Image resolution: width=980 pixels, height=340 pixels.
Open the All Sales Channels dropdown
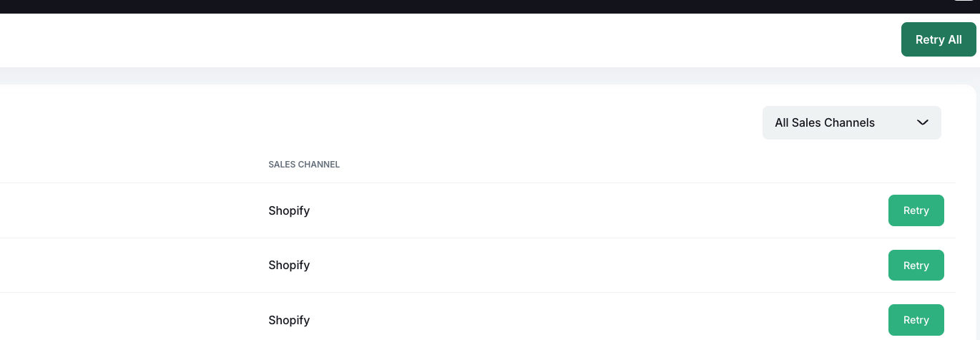851,122
